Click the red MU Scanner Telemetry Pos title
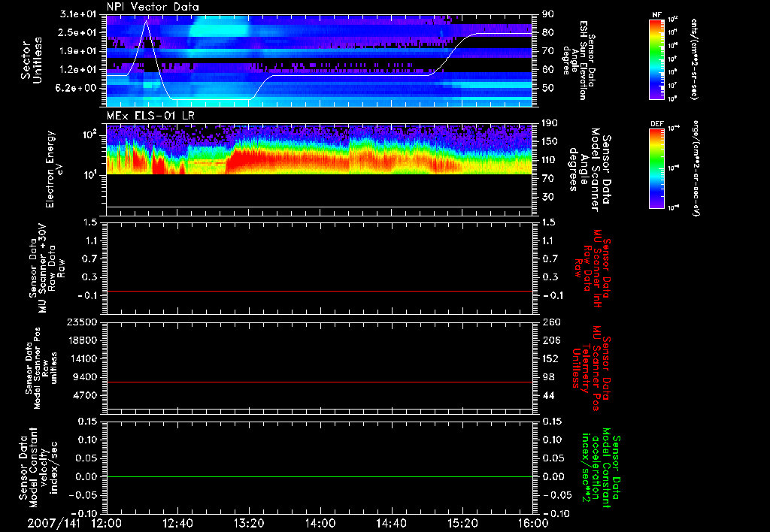Viewport: 770px width, 532px height. 591,368
